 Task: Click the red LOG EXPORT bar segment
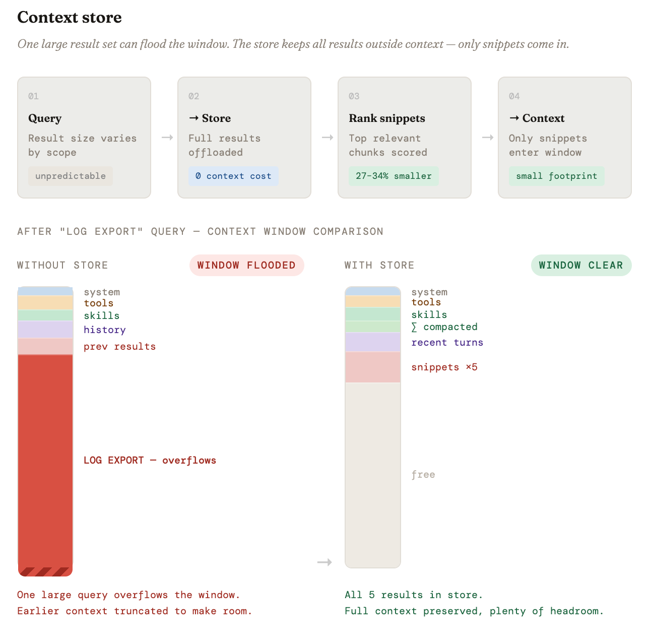point(45,461)
